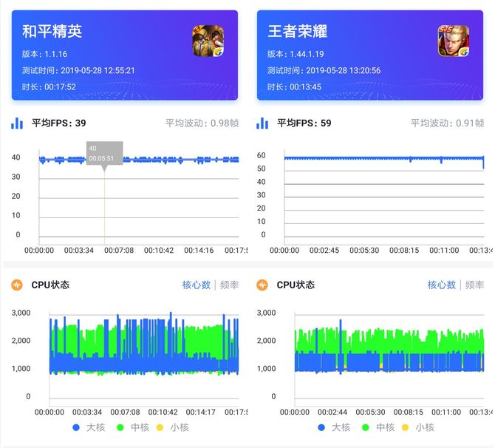The width and height of the screenshot is (495, 448).
Task: Toggle 大核 legend in 王者荣耀 CPU chart
Action: pyautogui.click(x=335, y=427)
